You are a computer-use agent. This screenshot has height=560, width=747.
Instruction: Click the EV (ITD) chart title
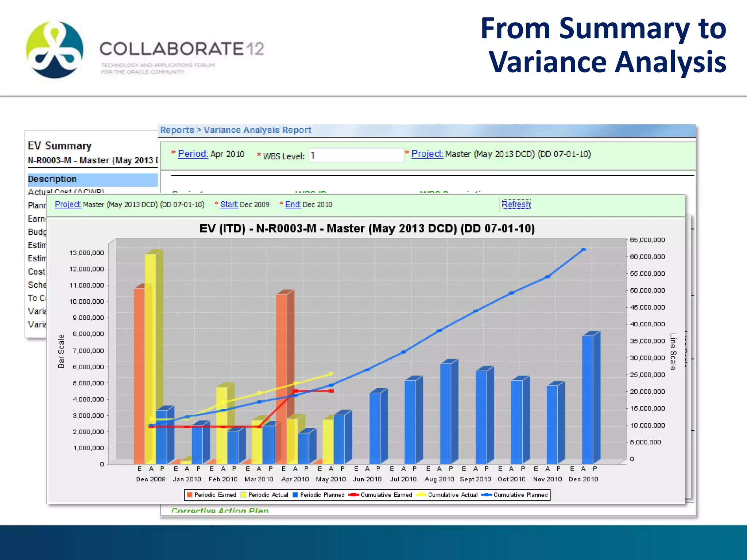pyautogui.click(x=367, y=229)
